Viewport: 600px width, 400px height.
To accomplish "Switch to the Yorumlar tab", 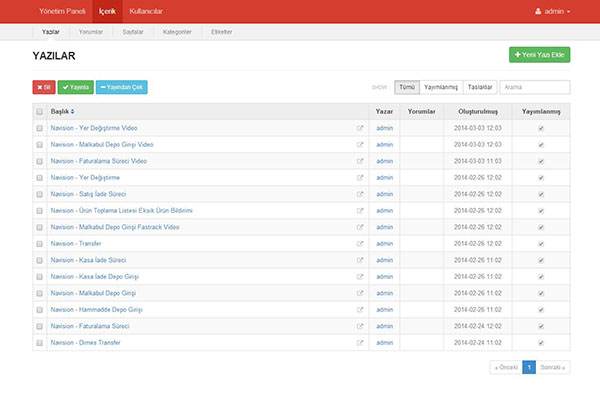I will pyautogui.click(x=91, y=32).
